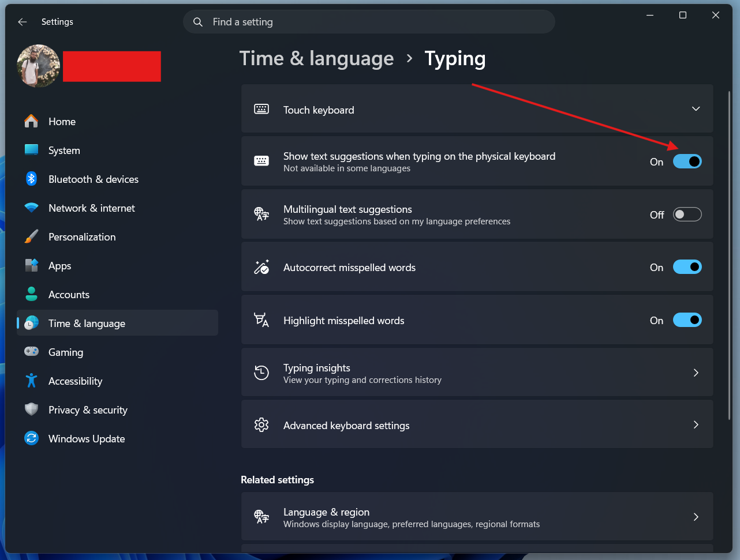740x560 pixels.
Task: Open the Apps section
Action: point(118,265)
